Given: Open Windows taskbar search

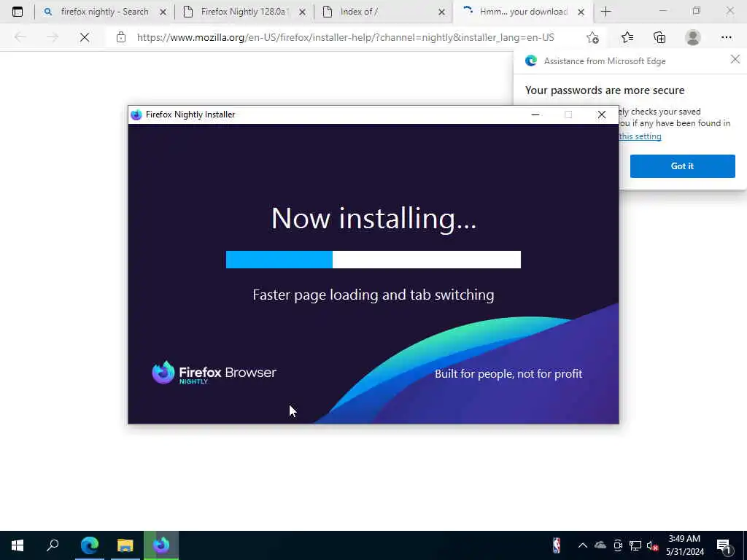Looking at the screenshot, I should 53,545.
